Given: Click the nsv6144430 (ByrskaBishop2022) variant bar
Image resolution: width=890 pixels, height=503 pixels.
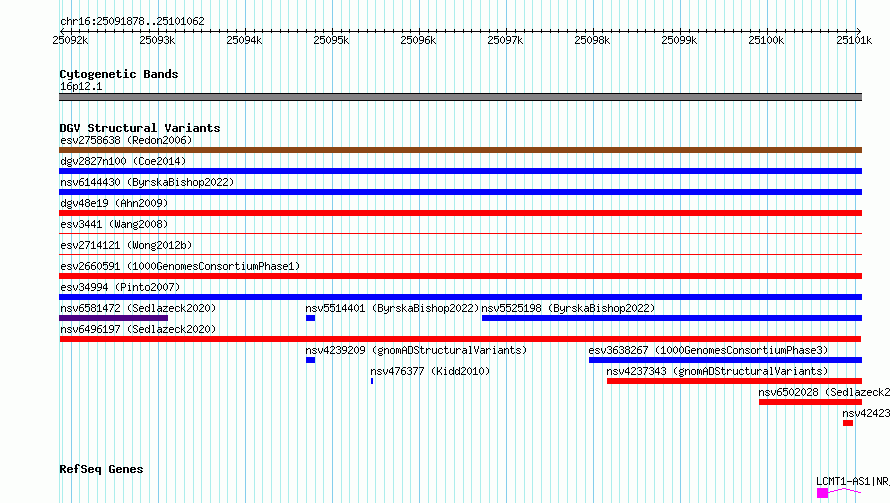Looking at the screenshot, I should click(460, 192).
